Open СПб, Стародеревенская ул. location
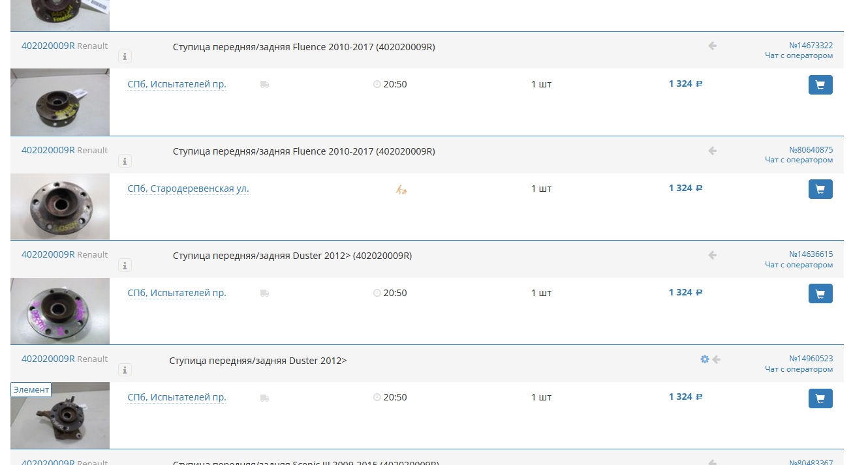This screenshot has height=465, width=868. (188, 188)
